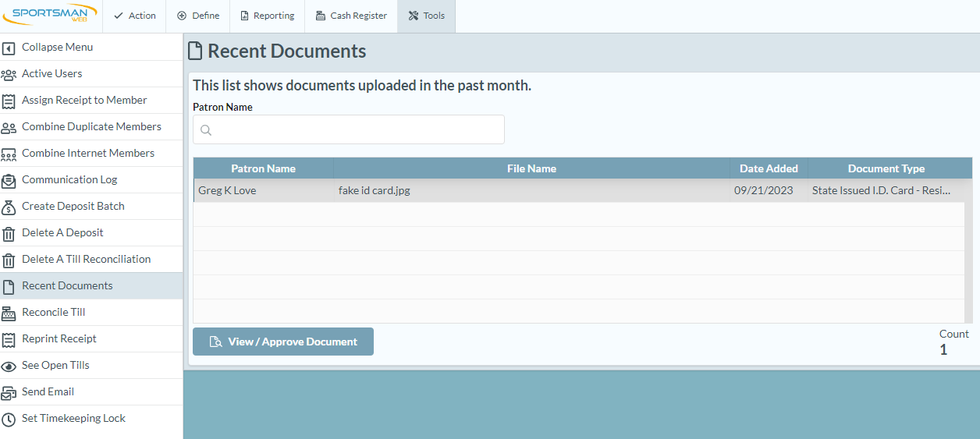Click the Recent Documents page icon in sidebar
The image size is (980, 439).
click(9, 287)
